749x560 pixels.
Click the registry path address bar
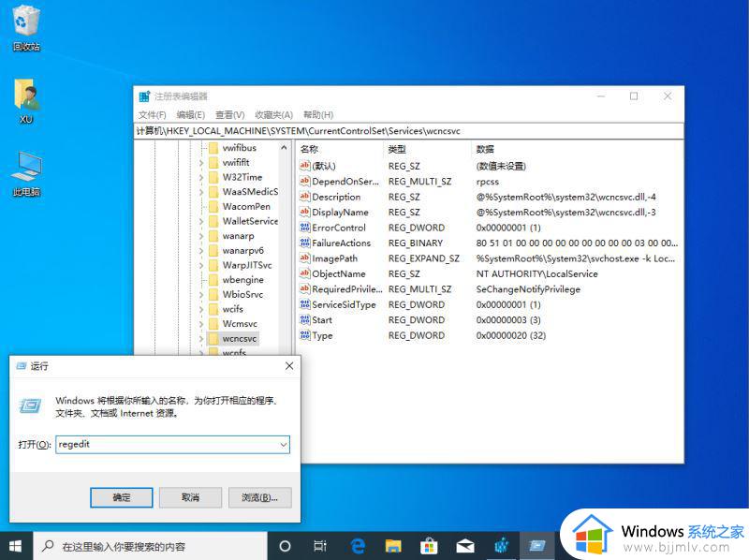[x=408, y=131]
